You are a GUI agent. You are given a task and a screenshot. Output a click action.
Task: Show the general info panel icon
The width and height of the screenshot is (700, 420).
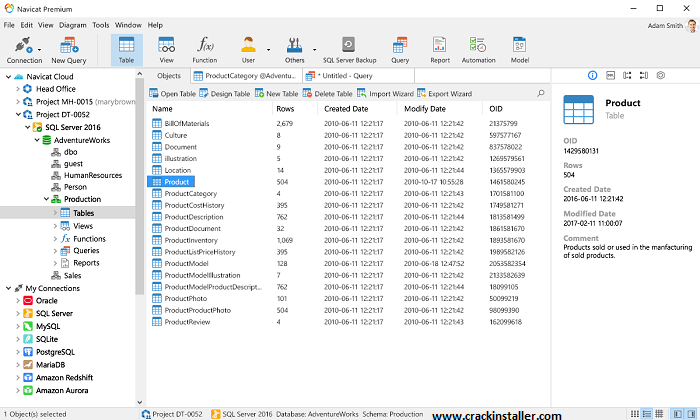[x=592, y=75]
